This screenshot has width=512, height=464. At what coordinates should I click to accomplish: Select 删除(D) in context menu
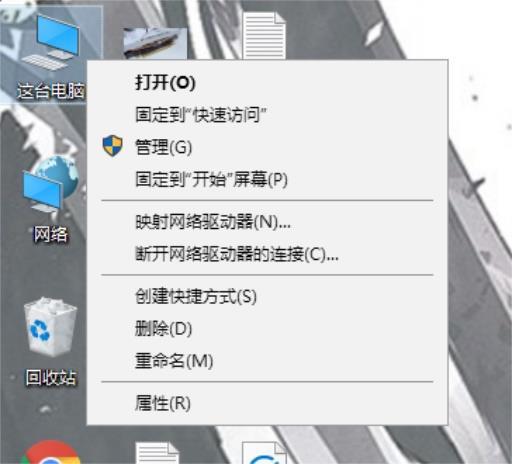coord(267,329)
